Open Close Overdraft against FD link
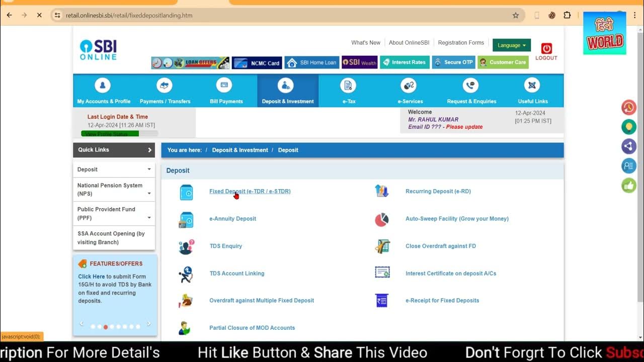 [441, 246]
